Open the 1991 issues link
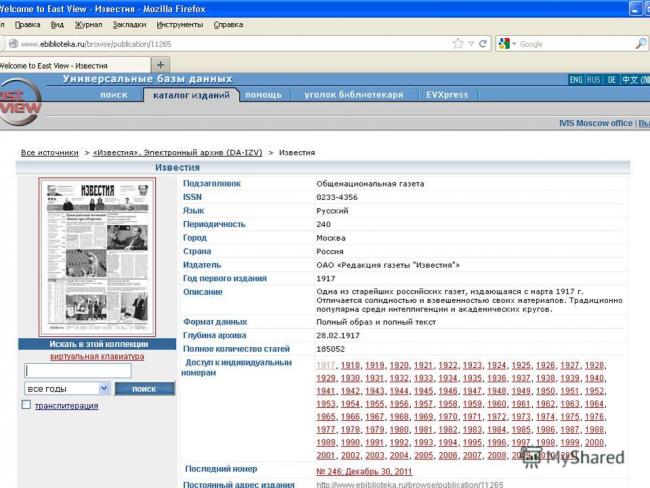 [375, 442]
